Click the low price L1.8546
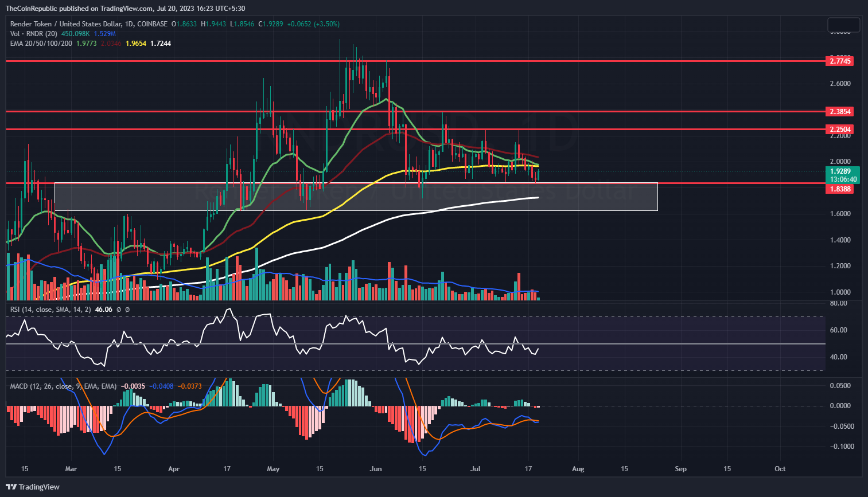868x497 pixels. (x=243, y=24)
